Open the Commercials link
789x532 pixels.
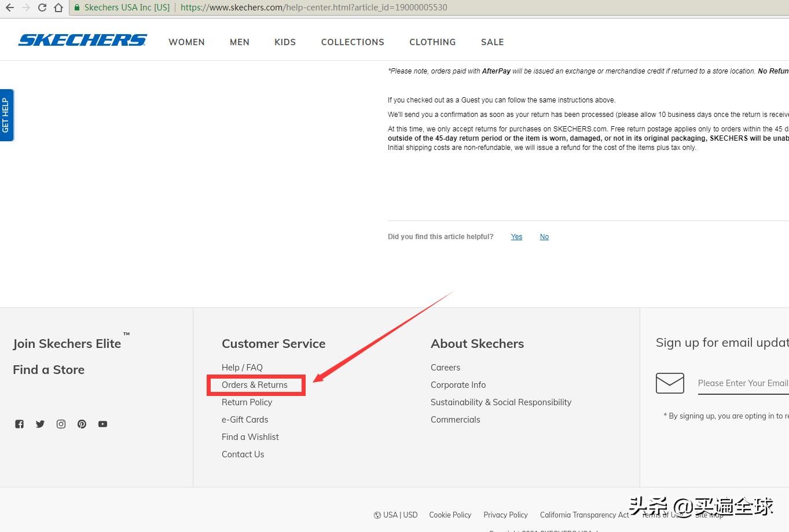tap(456, 420)
